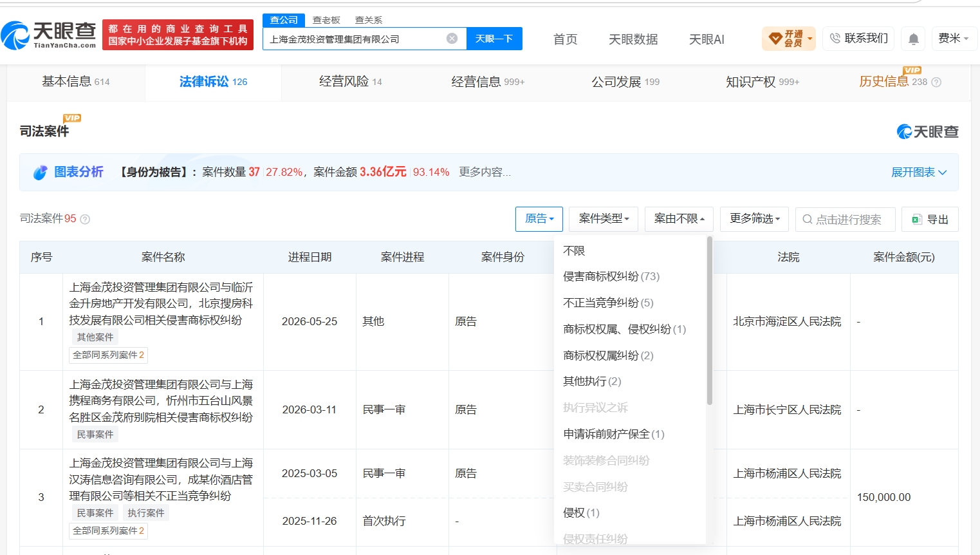Viewport: 980px width, 555px height.
Task: Expand the 原告 identity filter dropdown
Action: click(539, 219)
